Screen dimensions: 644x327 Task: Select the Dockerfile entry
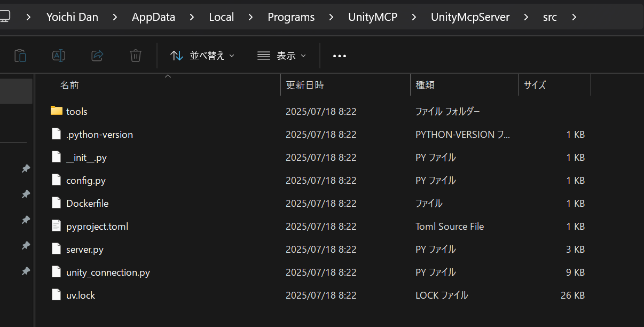coord(87,204)
